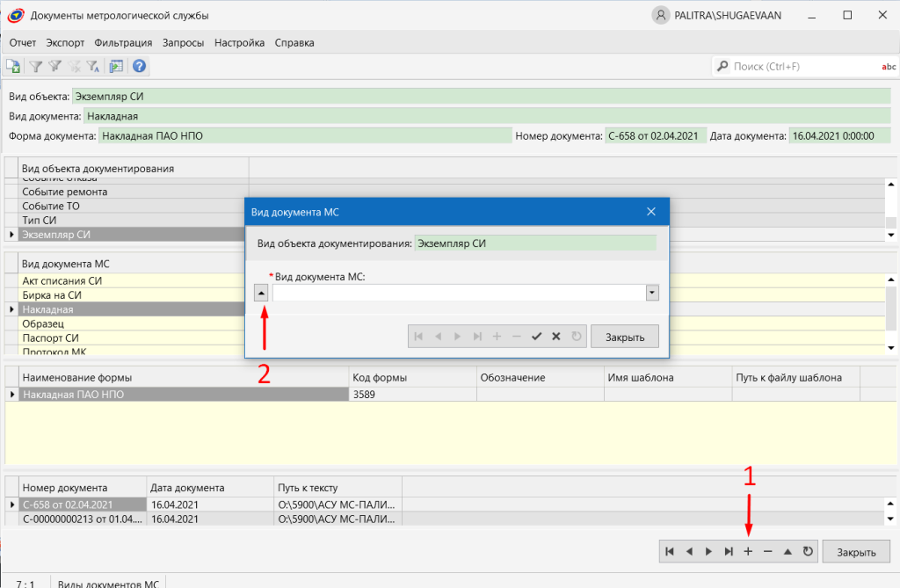Click Путь к тексту column header
The image size is (900, 588).
pos(338,488)
